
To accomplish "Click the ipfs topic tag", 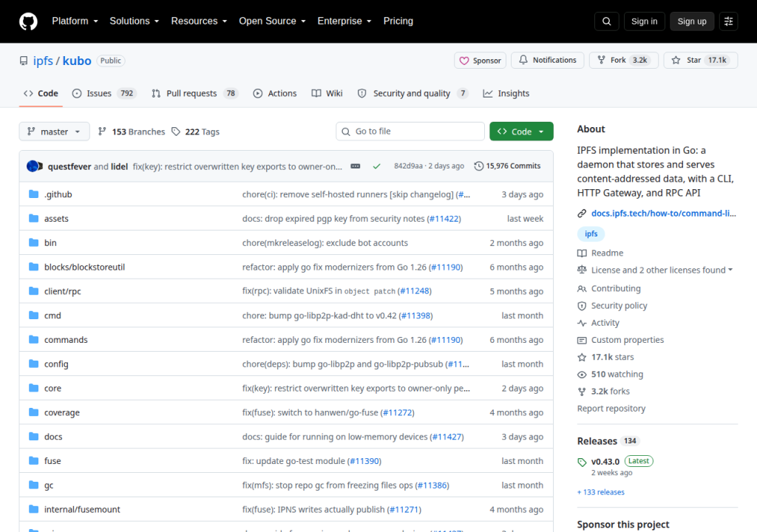I will coord(591,233).
